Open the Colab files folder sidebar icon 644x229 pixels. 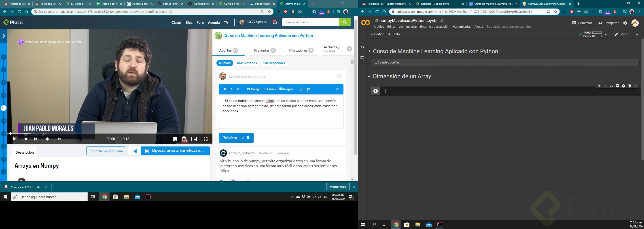pyautogui.click(x=362, y=58)
